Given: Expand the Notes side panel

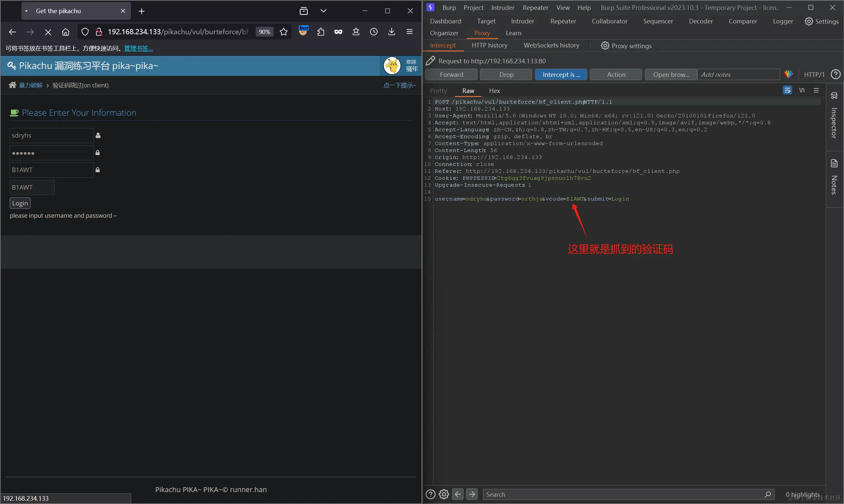Looking at the screenshot, I should [x=834, y=176].
